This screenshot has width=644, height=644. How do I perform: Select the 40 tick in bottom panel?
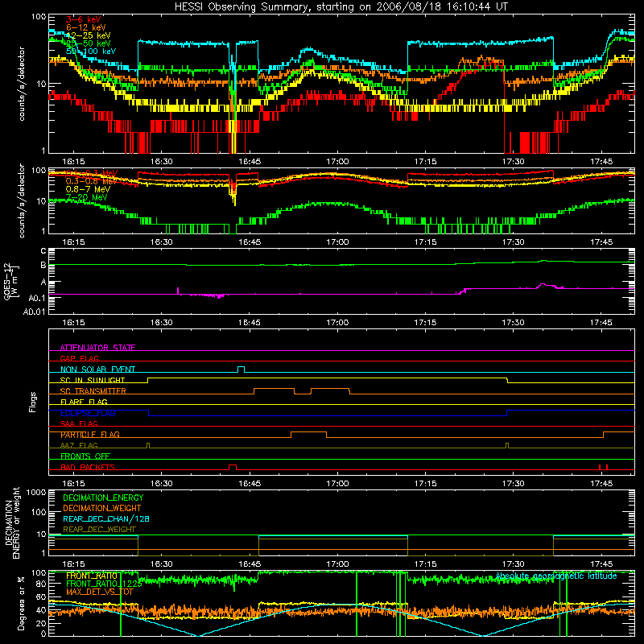41,610
